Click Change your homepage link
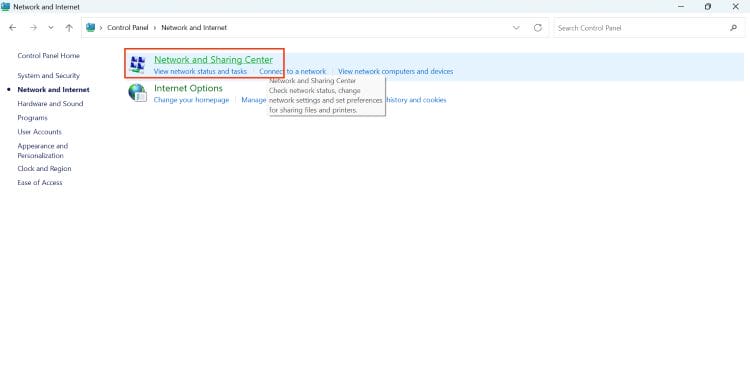750x392 pixels. tap(191, 100)
